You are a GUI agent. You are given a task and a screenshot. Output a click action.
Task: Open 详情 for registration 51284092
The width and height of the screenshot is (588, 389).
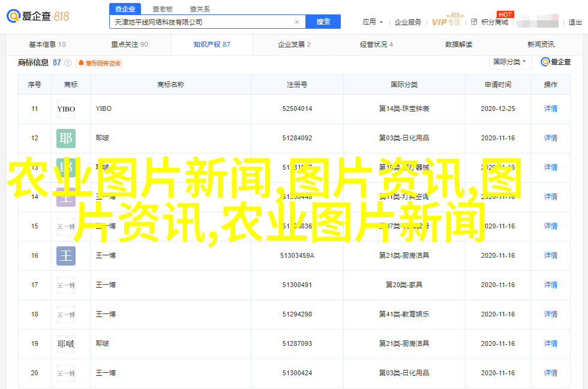(x=551, y=138)
